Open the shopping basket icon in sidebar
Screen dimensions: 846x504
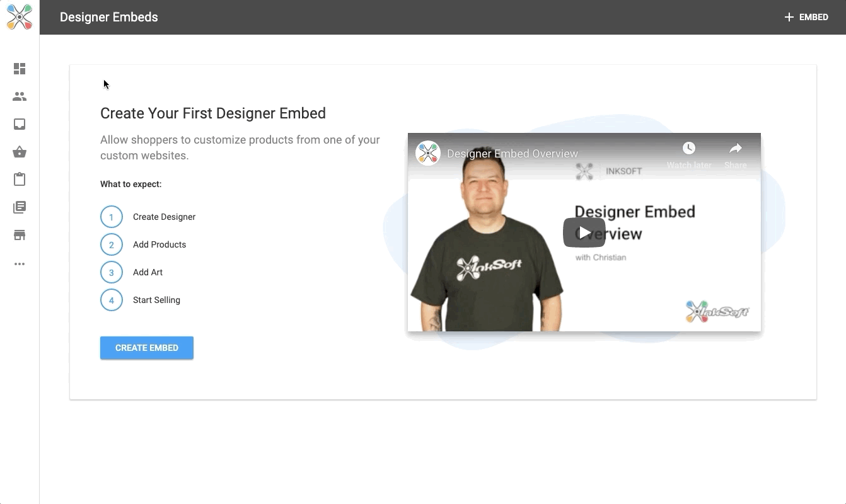(x=20, y=152)
